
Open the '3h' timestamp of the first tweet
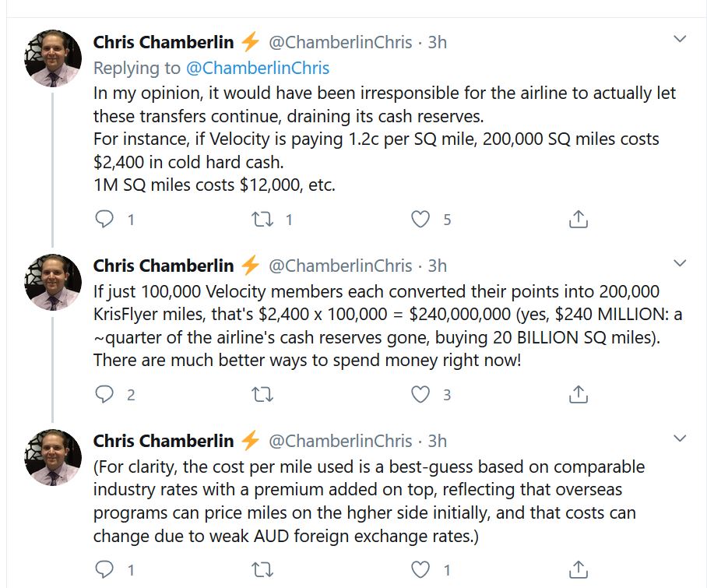[438, 42]
